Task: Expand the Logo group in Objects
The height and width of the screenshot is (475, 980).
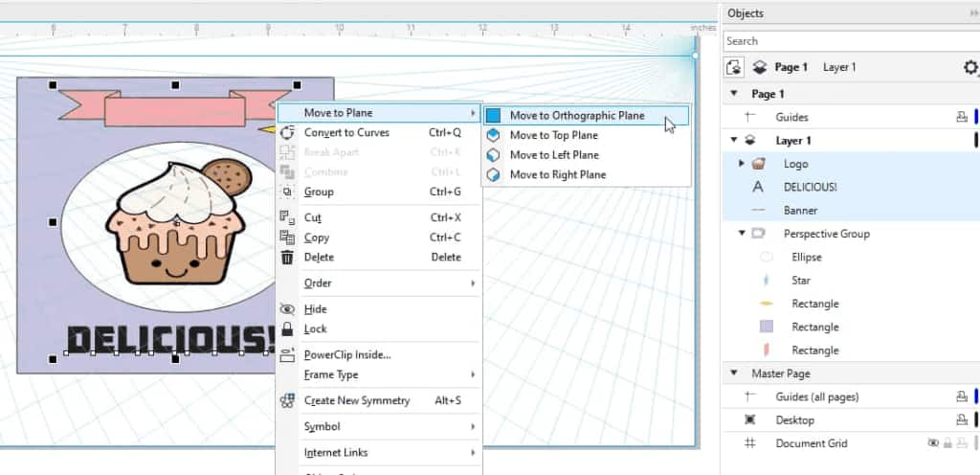Action: 742,164
